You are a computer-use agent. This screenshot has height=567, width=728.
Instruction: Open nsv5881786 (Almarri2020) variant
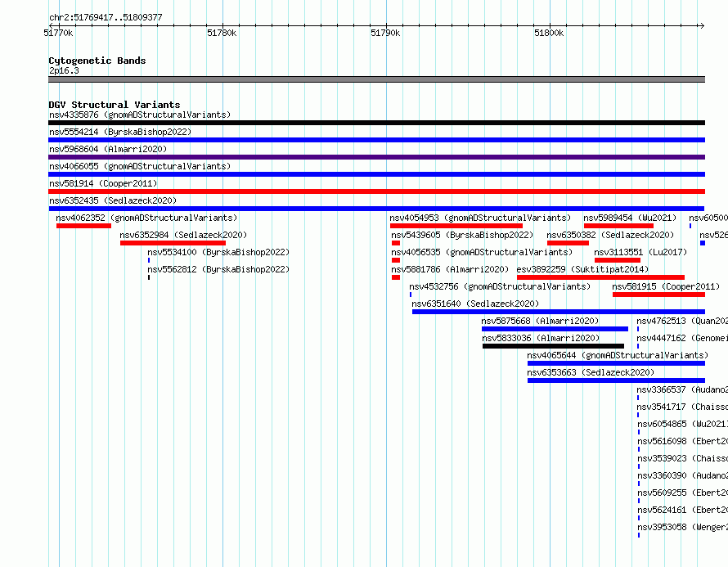(x=450, y=269)
